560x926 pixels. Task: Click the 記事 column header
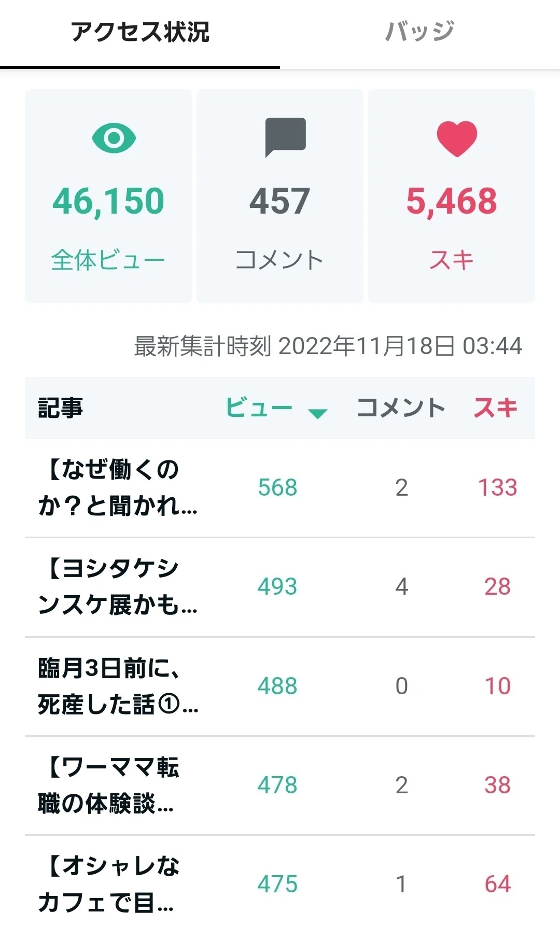[x=60, y=408]
